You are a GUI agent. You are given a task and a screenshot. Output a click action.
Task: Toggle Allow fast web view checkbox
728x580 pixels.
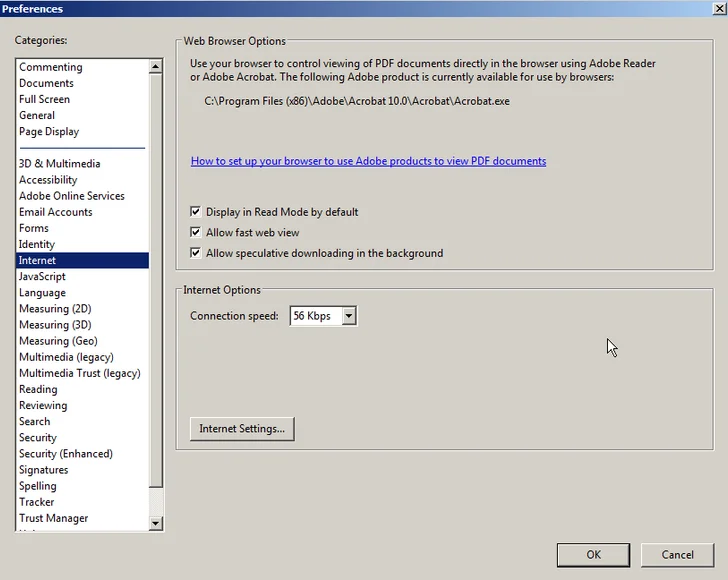click(195, 232)
